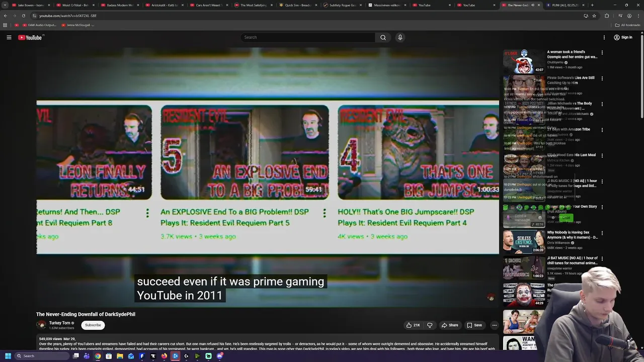Open options for 'Jillian Michaels vs The Body' video
Screen dimensions: 644x362
[x=602, y=104]
